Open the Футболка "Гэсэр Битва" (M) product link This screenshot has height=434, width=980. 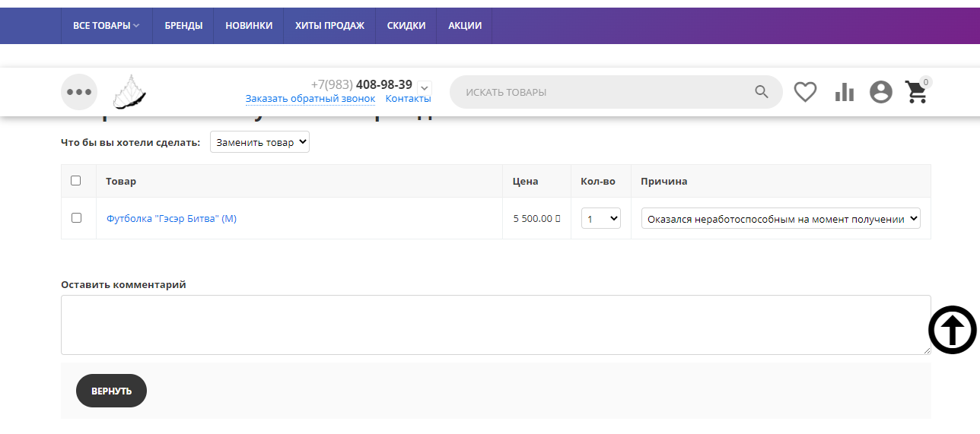[171, 219]
